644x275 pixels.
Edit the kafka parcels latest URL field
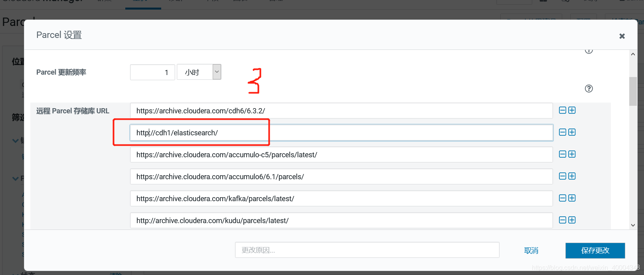click(341, 198)
